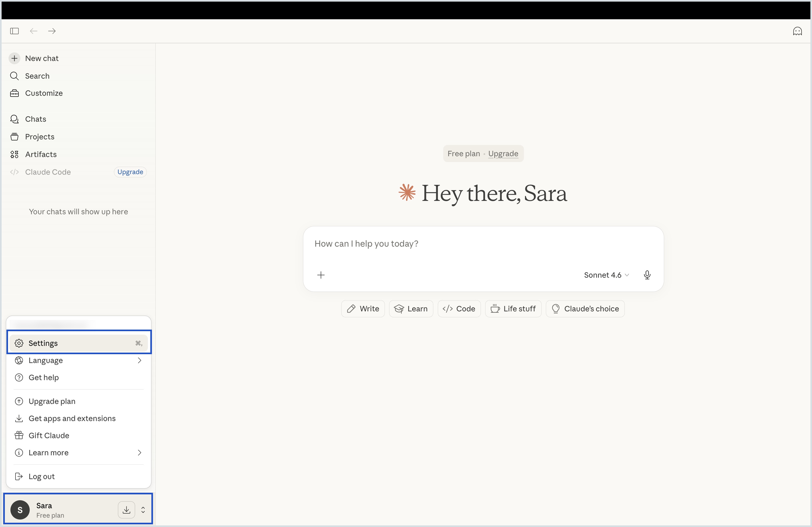Click the New chat plus icon

pos(14,58)
